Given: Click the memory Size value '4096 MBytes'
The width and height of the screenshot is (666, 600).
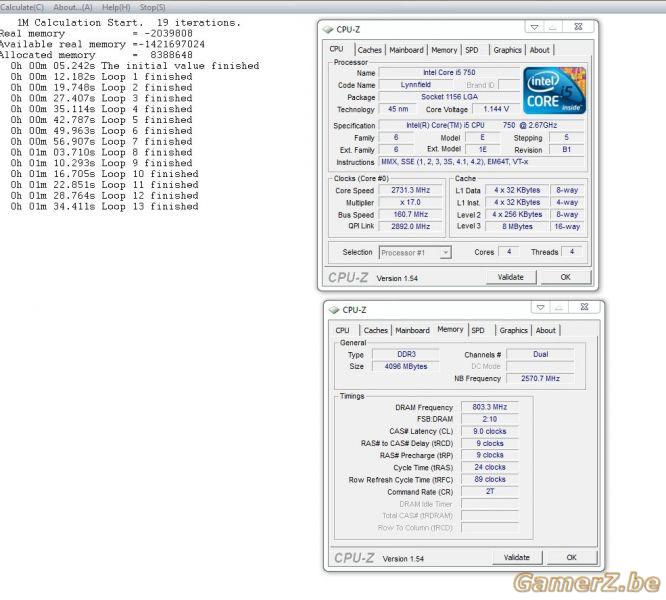Looking at the screenshot, I should pos(406,366).
